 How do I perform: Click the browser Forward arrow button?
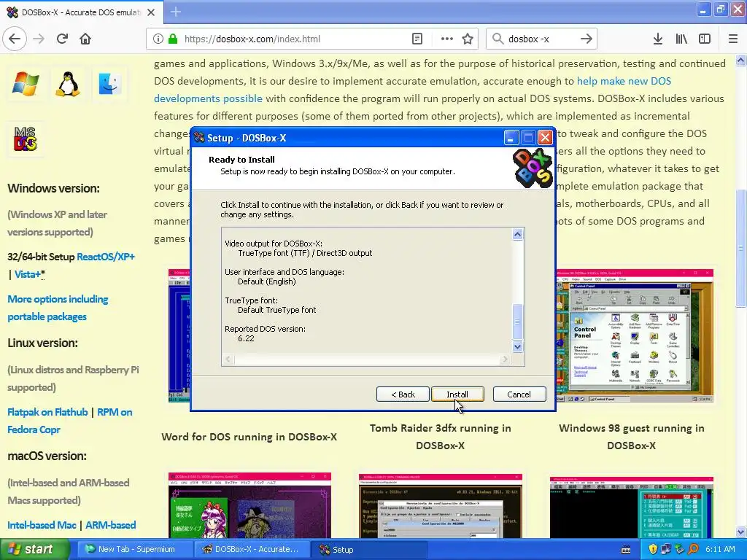(x=39, y=39)
